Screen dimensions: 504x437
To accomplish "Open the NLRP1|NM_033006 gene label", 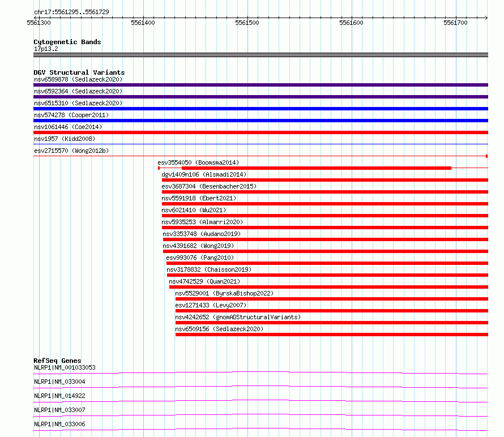I will [59, 424].
